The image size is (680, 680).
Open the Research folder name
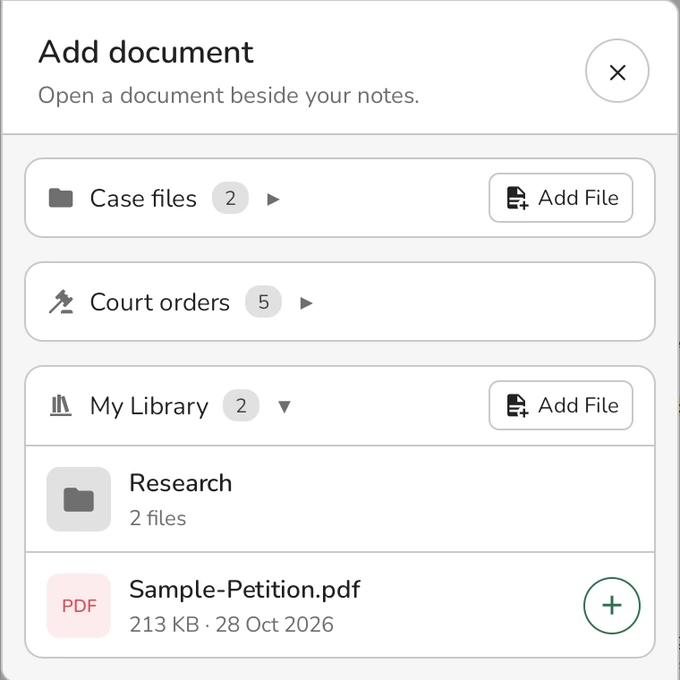[180, 483]
